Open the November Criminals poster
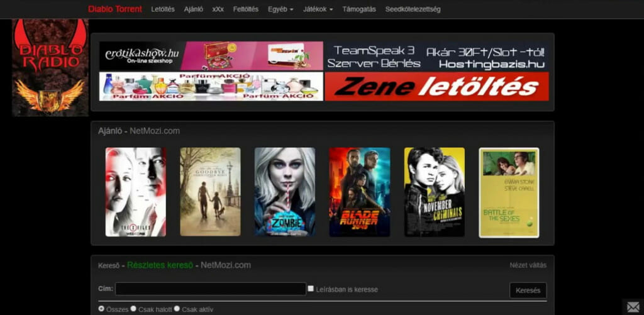The image size is (644, 315). point(435,192)
